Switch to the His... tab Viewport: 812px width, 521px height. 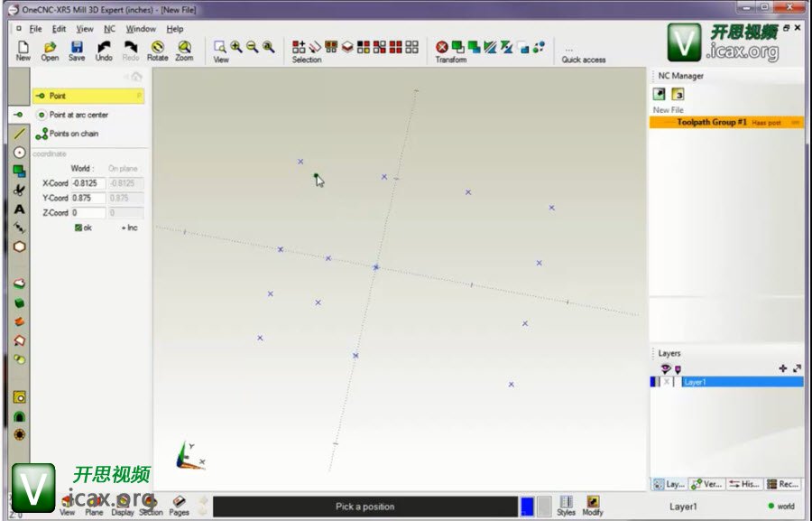[x=744, y=484]
